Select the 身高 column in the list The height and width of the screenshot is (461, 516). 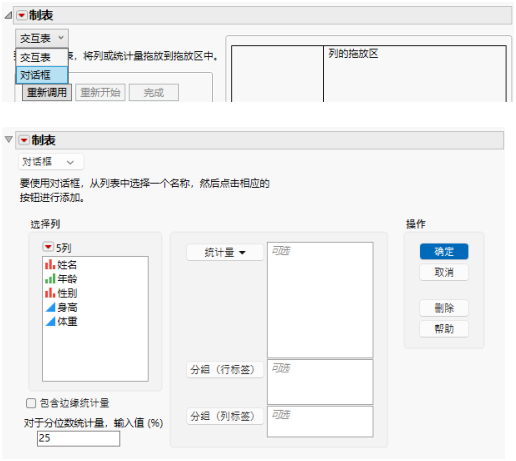click(61, 307)
